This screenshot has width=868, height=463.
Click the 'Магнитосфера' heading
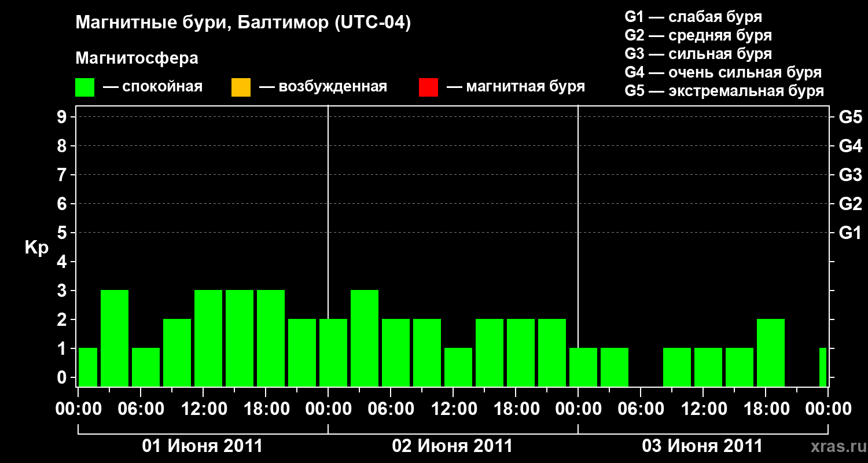137,58
